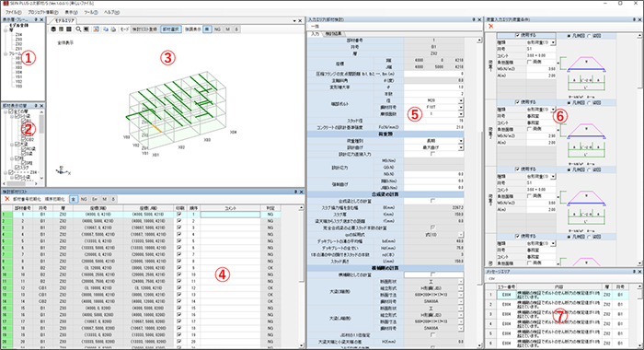Collapse the frame node in the layer tree
Viewport: 644px width, 350px height.
(x=6, y=53)
